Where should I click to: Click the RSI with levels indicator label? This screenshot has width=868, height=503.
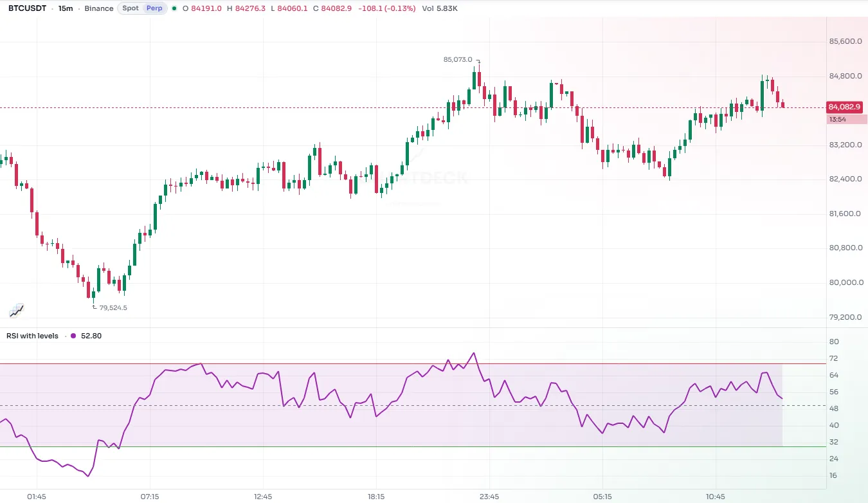coord(32,336)
